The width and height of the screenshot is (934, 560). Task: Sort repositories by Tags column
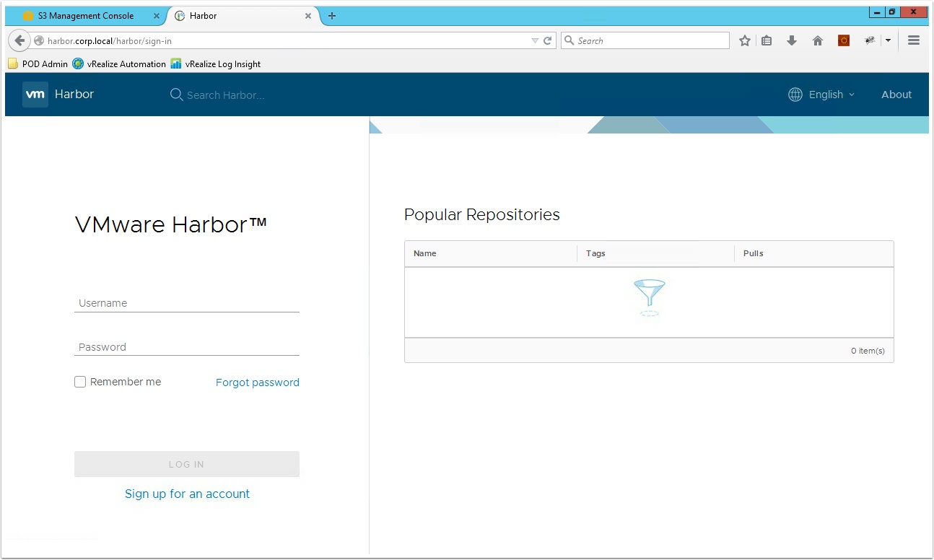click(x=595, y=253)
